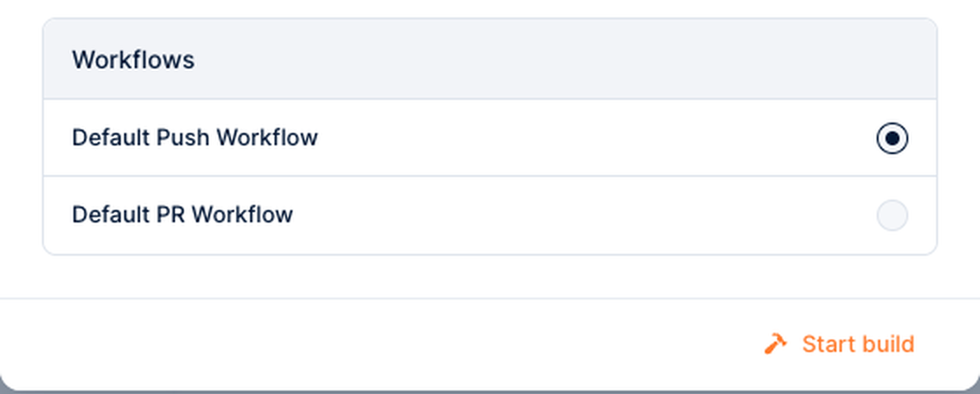Click the Default Push Workflow label text

point(195,137)
